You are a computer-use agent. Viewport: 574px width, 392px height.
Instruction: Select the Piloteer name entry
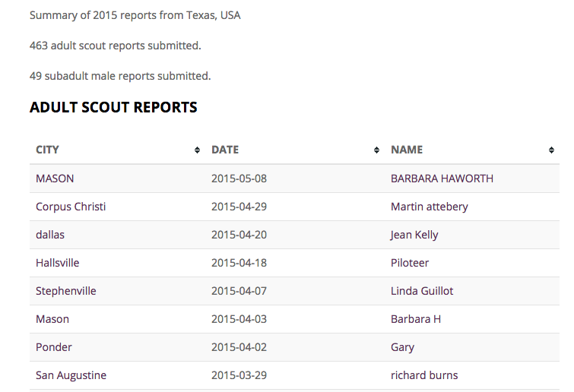(410, 263)
